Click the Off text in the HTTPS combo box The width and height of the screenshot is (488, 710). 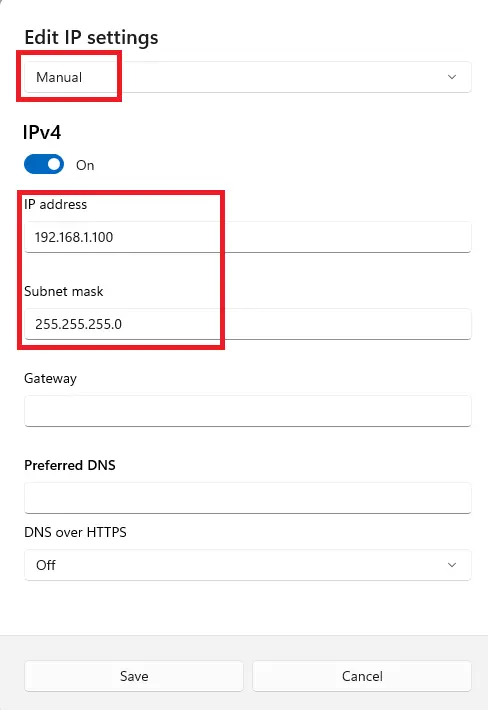point(46,565)
